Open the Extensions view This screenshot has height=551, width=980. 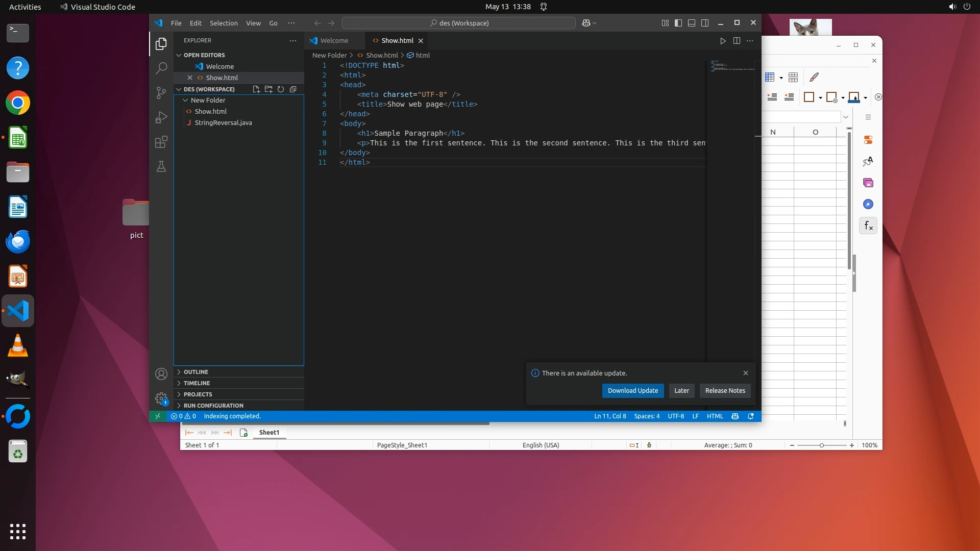click(161, 142)
